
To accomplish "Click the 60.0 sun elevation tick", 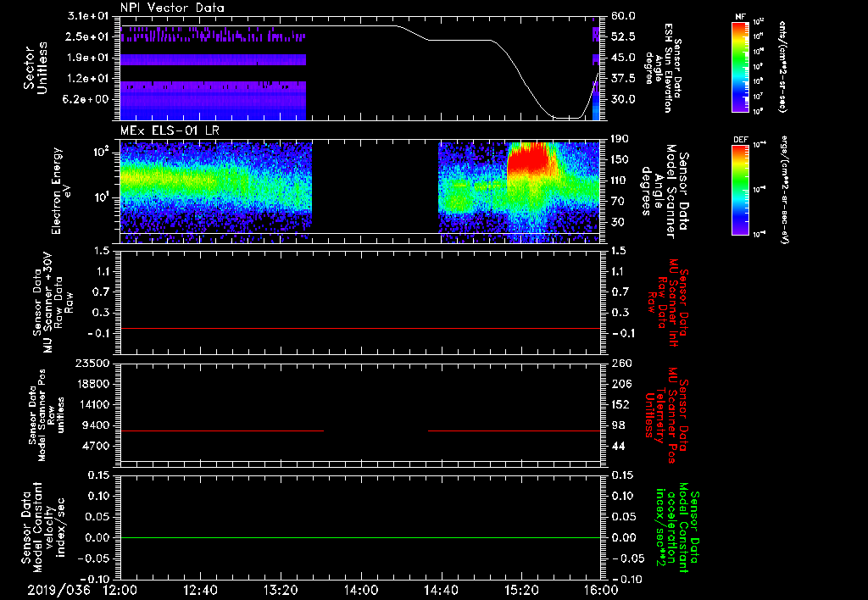I will coord(623,16).
